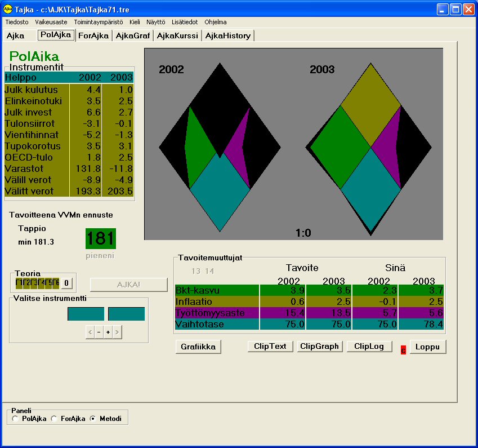478x448 pixels.
Task: Click the plus stepper to increase instrument
Action: tap(108, 332)
